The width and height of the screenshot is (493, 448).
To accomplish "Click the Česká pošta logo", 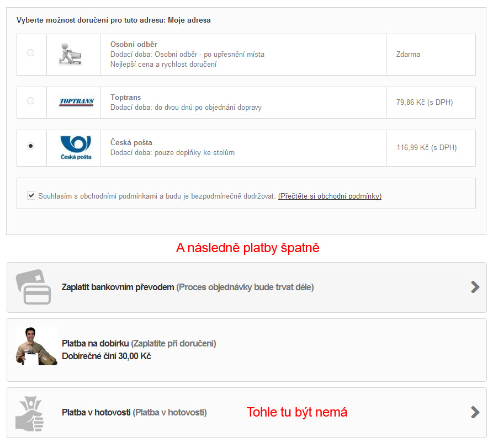I will (x=76, y=148).
